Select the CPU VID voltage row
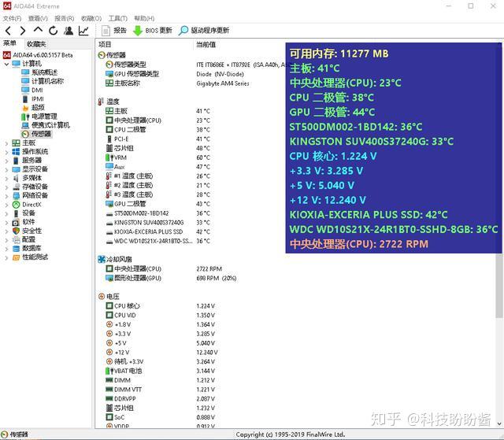 pos(160,315)
